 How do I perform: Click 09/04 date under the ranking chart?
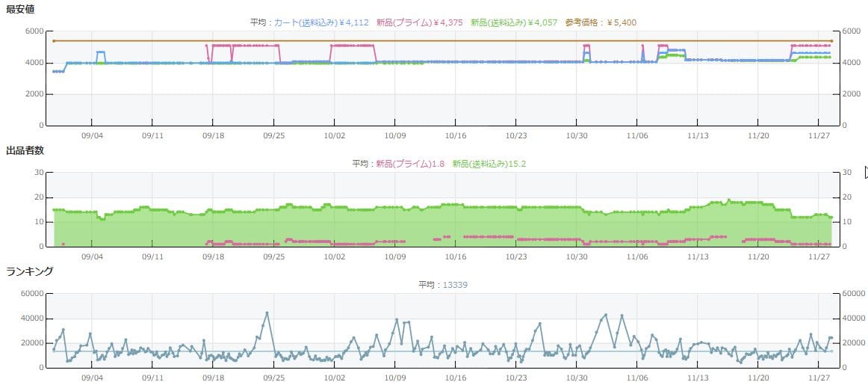click(x=91, y=378)
